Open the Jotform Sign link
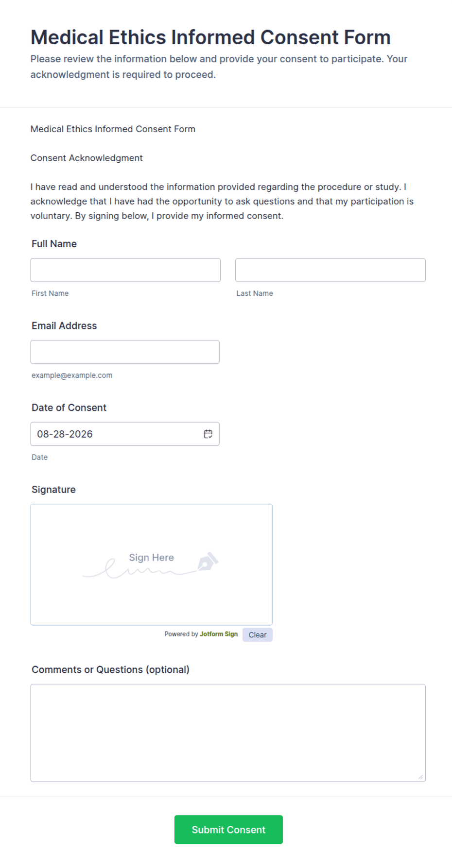The height and width of the screenshot is (868, 452). point(219,634)
